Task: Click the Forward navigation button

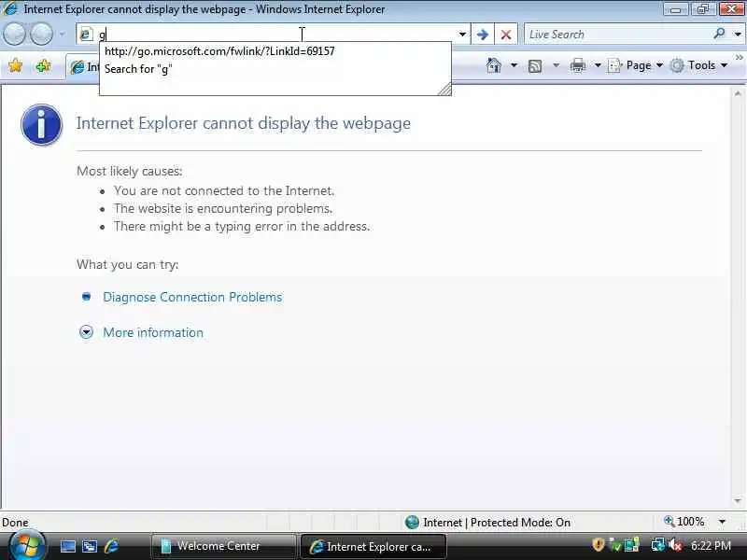Action: (42, 35)
